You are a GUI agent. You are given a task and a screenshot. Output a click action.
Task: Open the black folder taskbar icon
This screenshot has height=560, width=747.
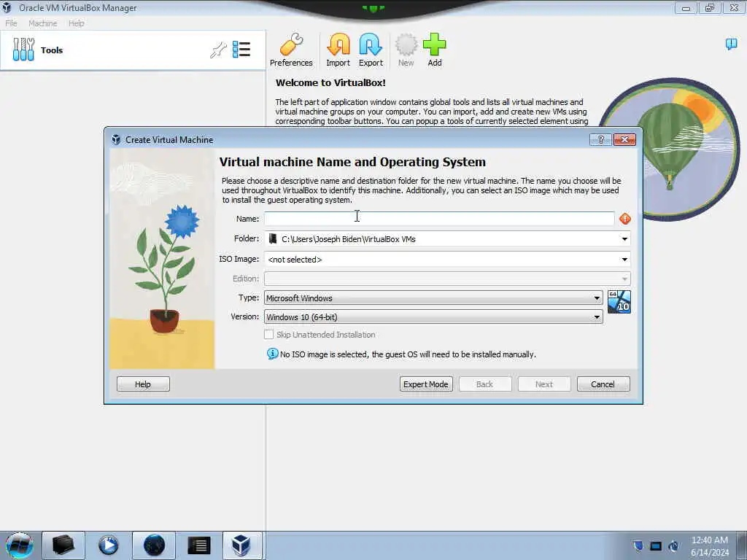click(63, 545)
